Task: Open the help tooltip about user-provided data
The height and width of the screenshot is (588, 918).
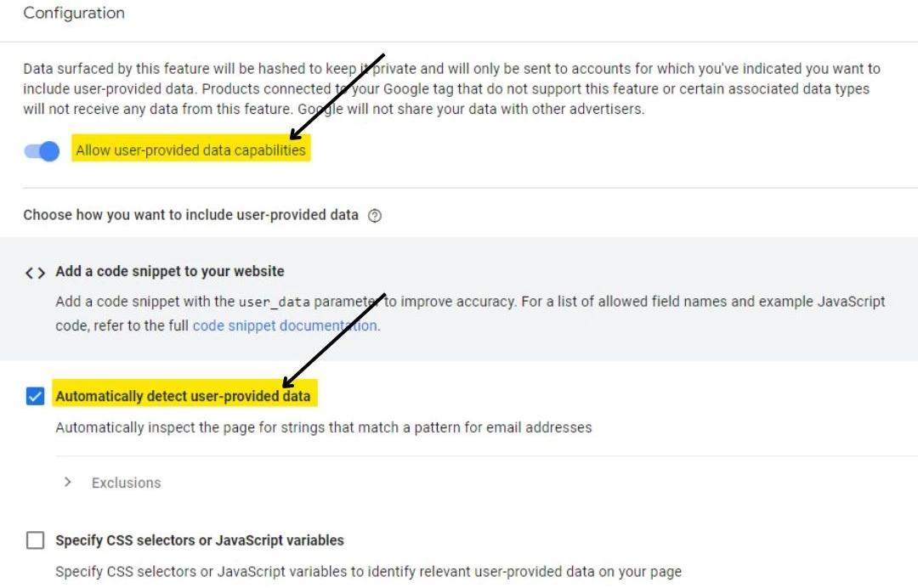Action: (375, 216)
